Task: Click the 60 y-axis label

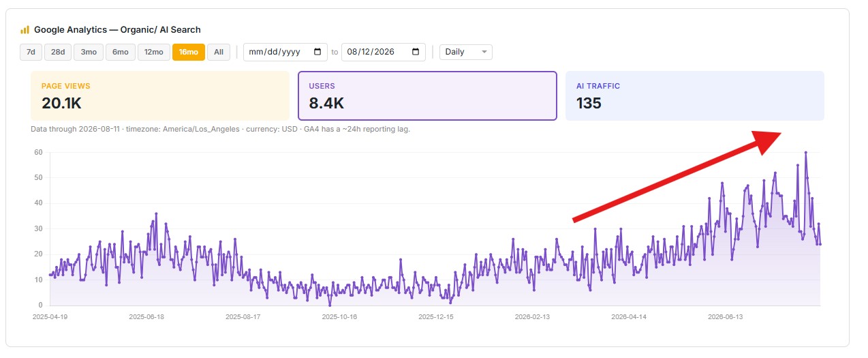Action: (37, 152)
